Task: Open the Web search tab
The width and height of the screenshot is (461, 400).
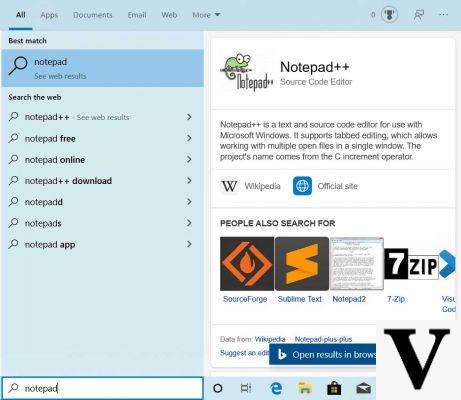Action: click(169, 15)
